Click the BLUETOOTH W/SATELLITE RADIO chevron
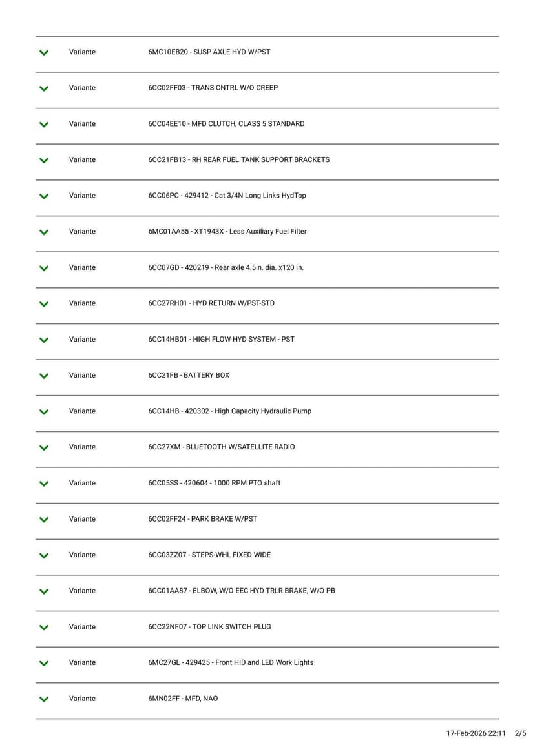 tap(44, 447)
